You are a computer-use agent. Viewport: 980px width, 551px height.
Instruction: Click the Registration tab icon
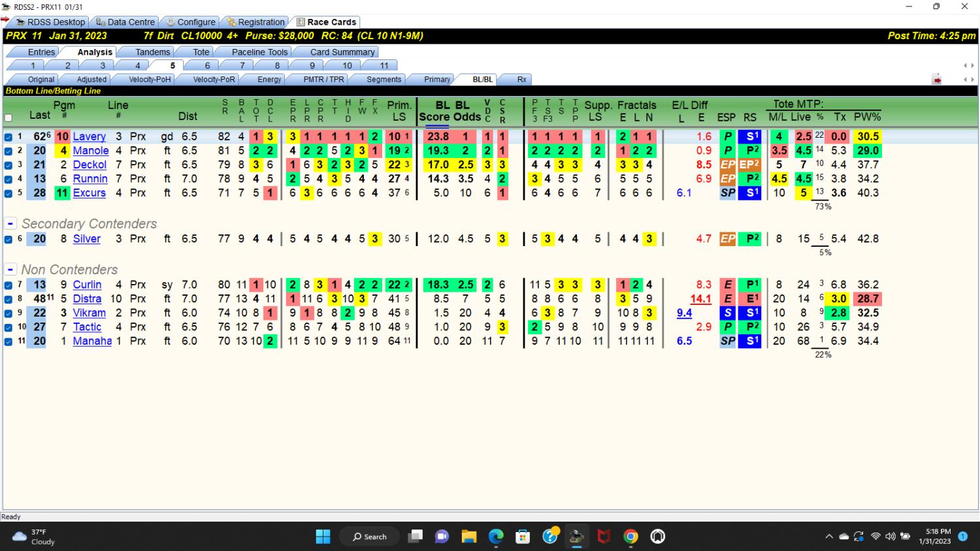pos(231,22)
